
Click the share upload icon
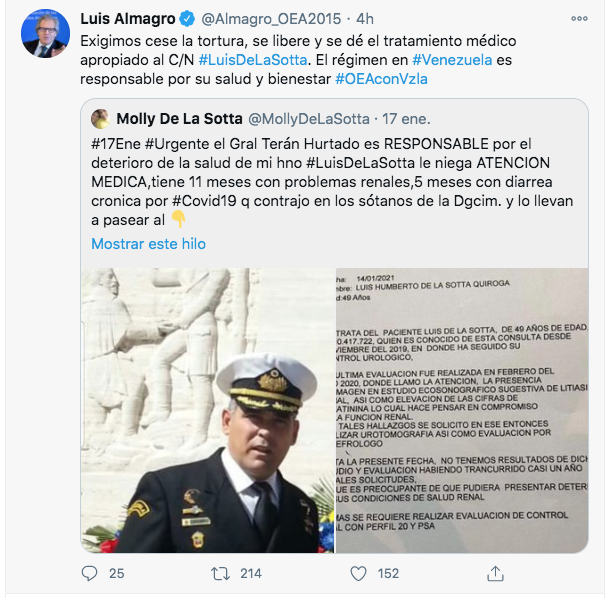coord(495,574)
